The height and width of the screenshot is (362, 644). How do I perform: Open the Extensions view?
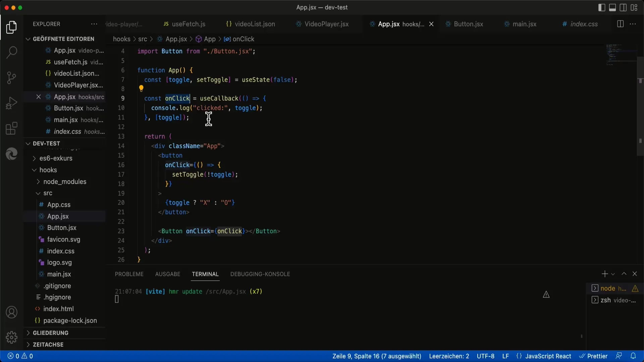11,128
